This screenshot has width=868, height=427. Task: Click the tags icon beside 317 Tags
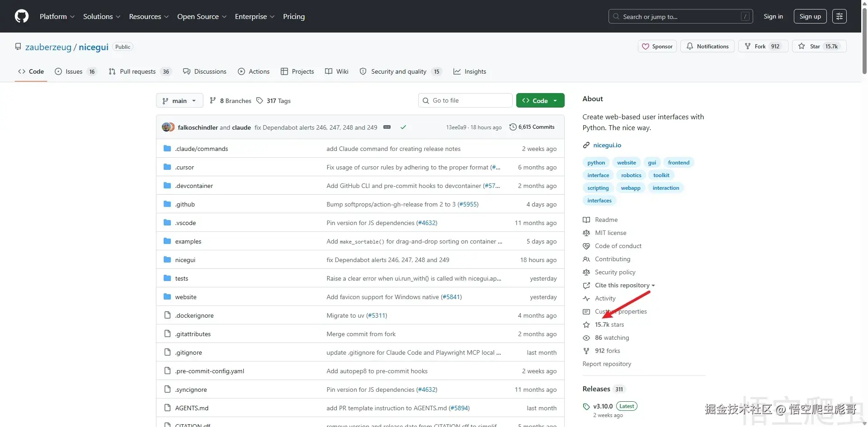pos(259,101)
